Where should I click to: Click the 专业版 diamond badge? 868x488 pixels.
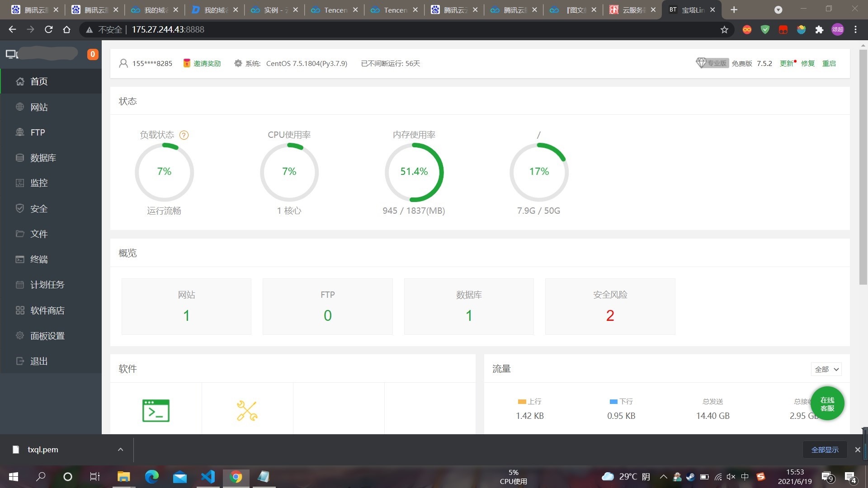(x=712, y=63)
